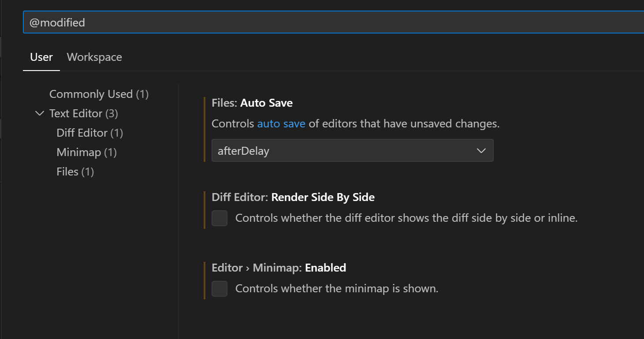
Task: Open the Files settings category
Action: click(x=75, y=171)
